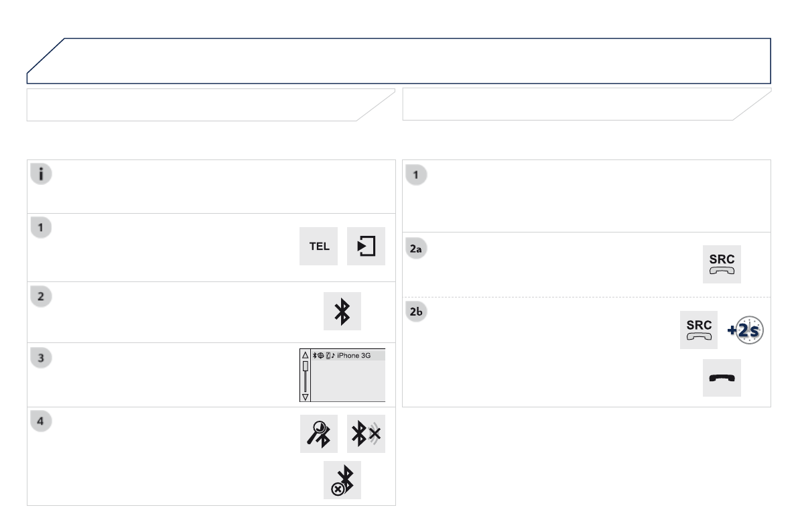Select step 1 badge beside the TEL button
798x532 pixels.
(41, 228)
